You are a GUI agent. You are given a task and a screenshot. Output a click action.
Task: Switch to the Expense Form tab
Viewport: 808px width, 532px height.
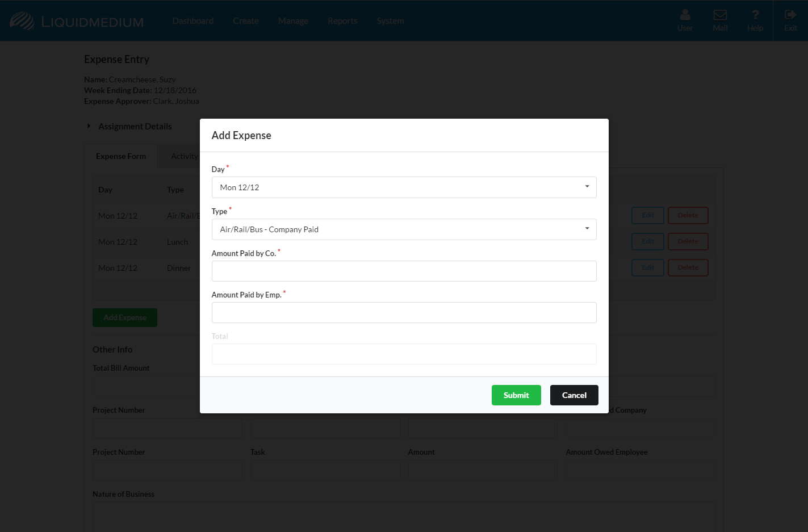pos(121,157)
